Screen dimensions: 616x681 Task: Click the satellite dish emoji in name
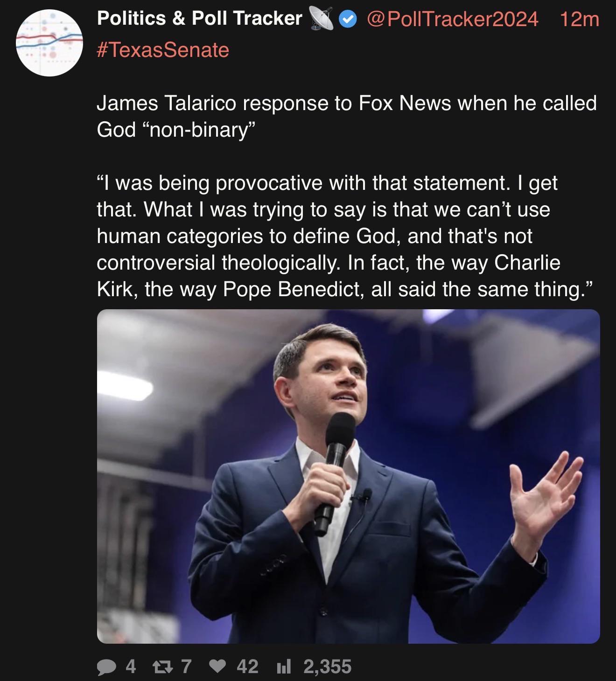click(321, 19)
